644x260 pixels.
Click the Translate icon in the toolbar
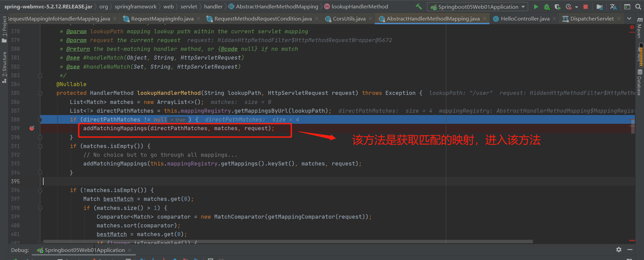pyautogui.click(x=613, y=7)
